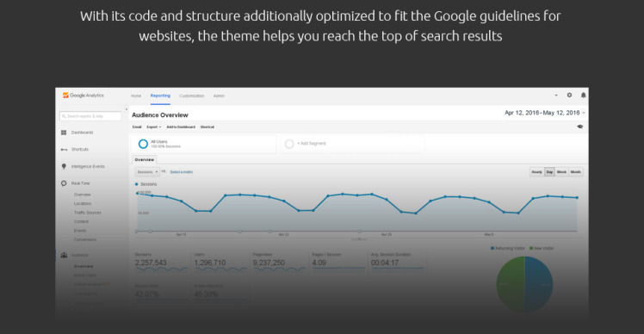The height and width of the screenshot is (334, 644).
Task: Expand the date range Apr 12 - May 12 picker
Action: (x=545, y=113)
